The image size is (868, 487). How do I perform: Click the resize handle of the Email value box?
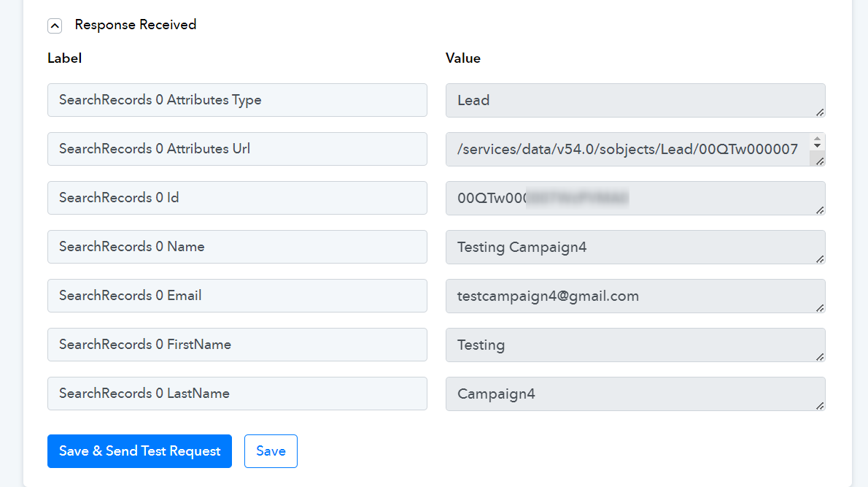(x=820, y=308)
